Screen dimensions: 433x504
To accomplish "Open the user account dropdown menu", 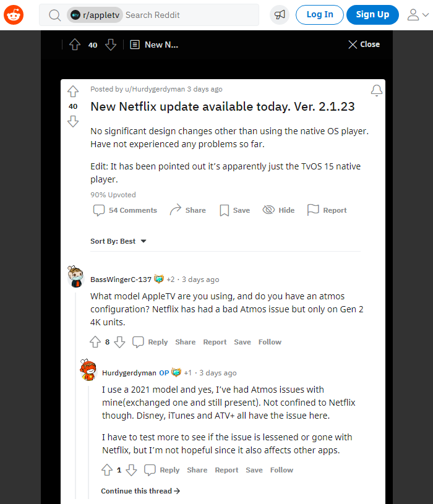I will (x=418, y=15).
